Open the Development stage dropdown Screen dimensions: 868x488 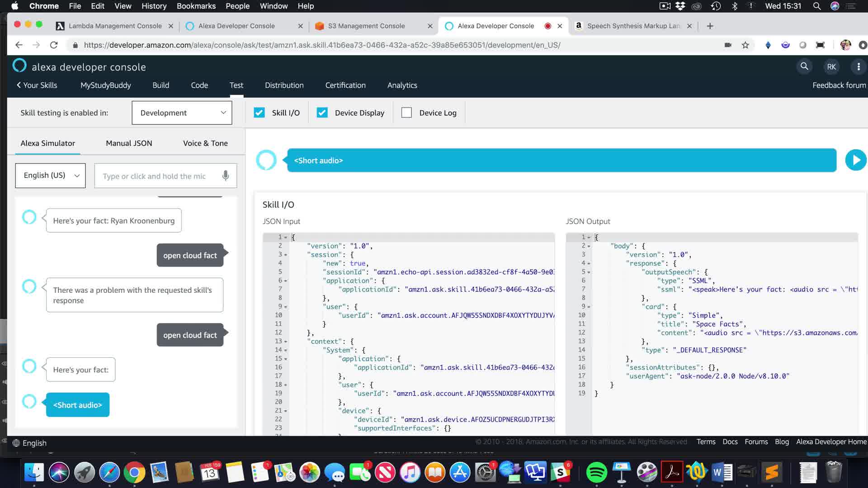[182, 113]
